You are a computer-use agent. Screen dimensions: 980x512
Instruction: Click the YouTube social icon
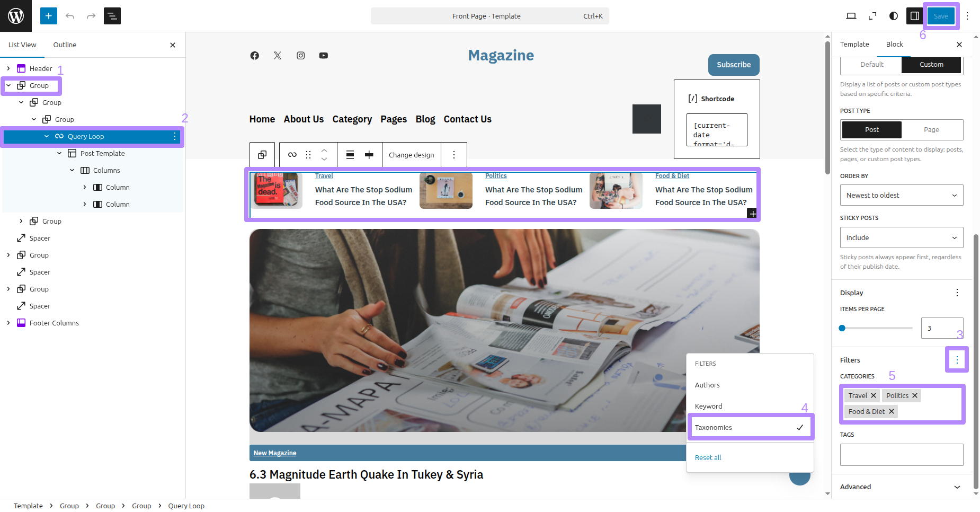pyautogui.click(x=323, y=56)
